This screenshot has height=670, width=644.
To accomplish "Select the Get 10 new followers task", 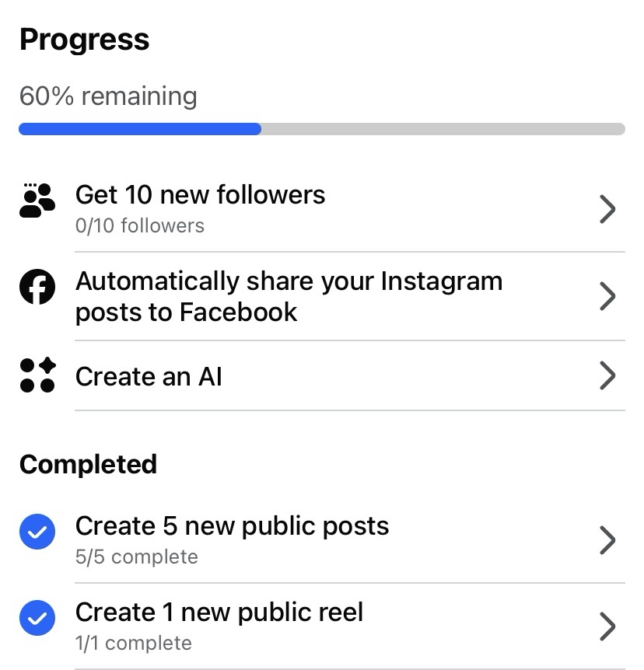I will (x=200, y=194).
